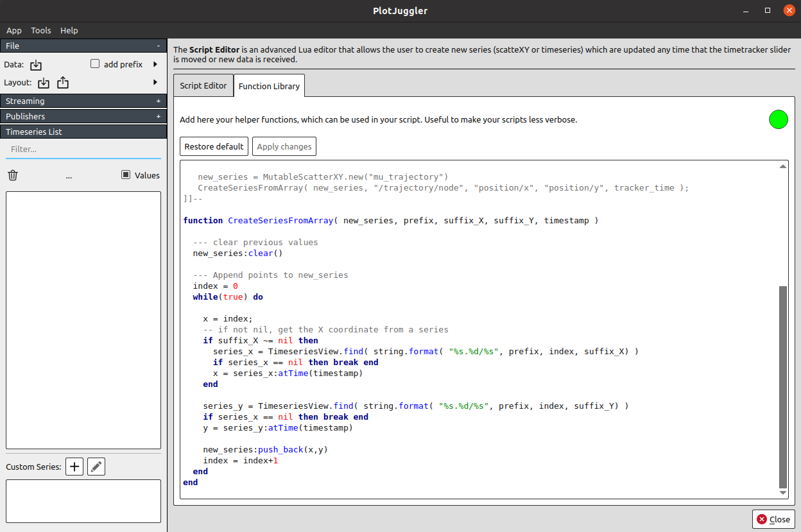Expand the arrow next to add prefix
The image size is (801, 532).
pyautogui.click(x=155, y=64)
